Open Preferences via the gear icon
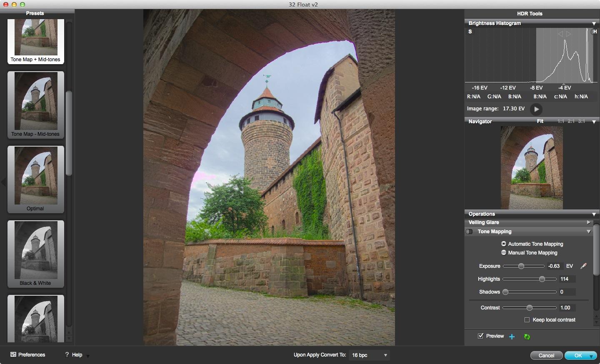The width and height of the screenshot is (600, 364). pos(13,355)
